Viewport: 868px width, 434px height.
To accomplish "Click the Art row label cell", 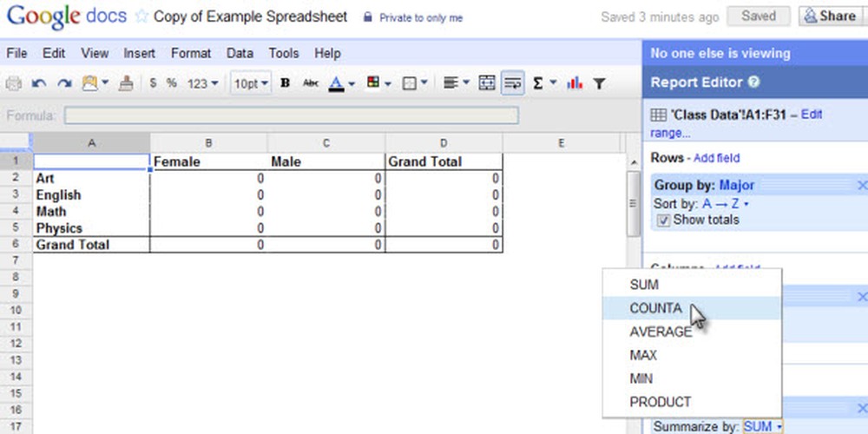I will point(91,178).
